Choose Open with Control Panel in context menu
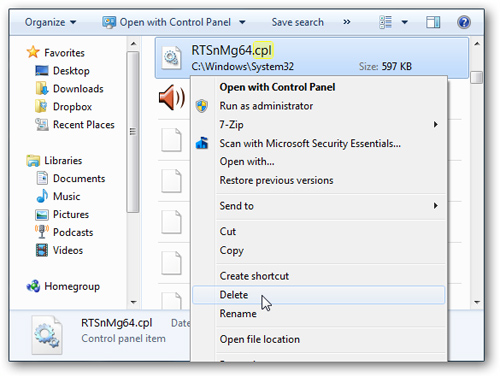500x377 pixels. 319,87
